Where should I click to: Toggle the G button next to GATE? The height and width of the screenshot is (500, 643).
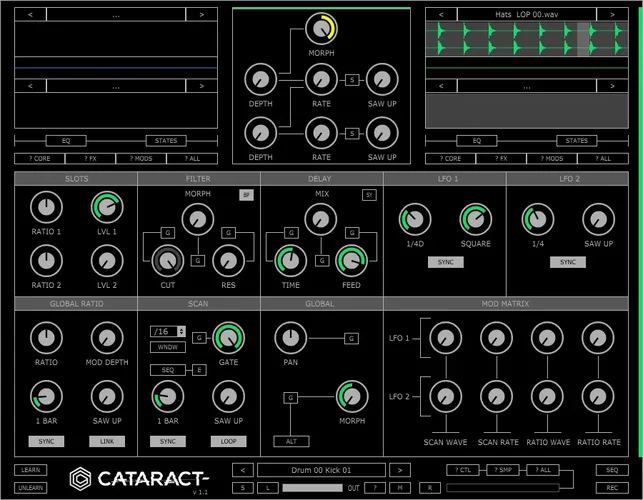[x=199, y=338]
